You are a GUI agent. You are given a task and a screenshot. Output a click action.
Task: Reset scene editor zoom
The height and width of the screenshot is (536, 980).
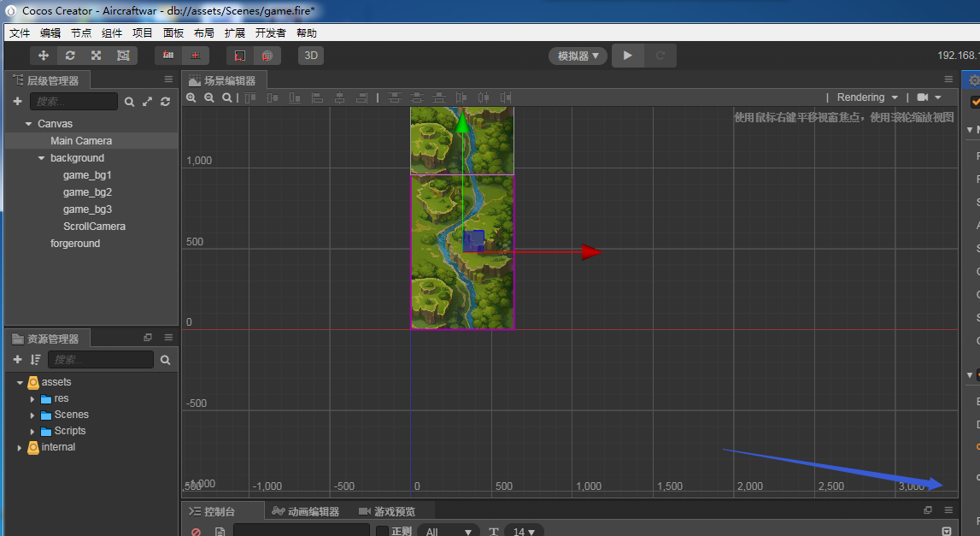pos(227,97)
